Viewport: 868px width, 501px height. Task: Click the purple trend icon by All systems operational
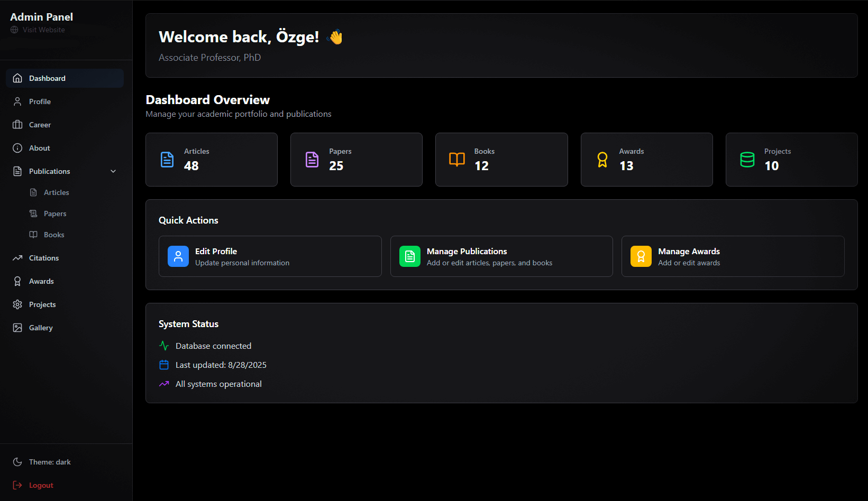click(x=164, y=384)
